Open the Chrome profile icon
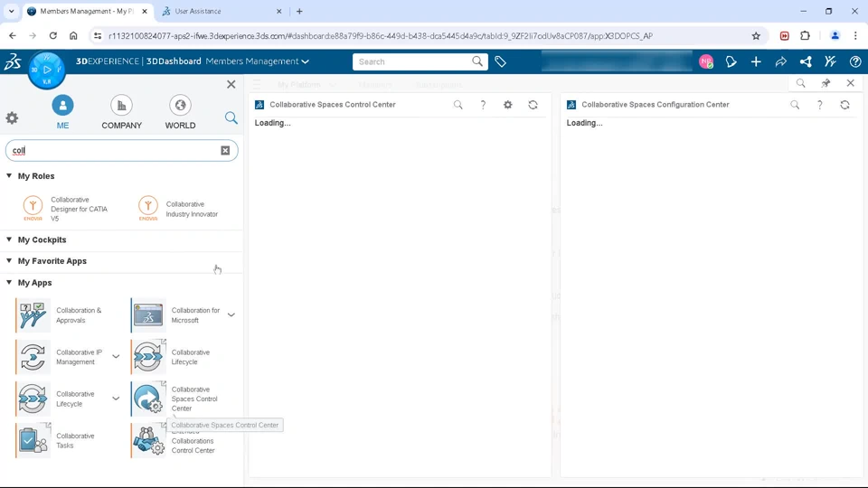The width and height of the screenshot is (868, 488). 835,36
